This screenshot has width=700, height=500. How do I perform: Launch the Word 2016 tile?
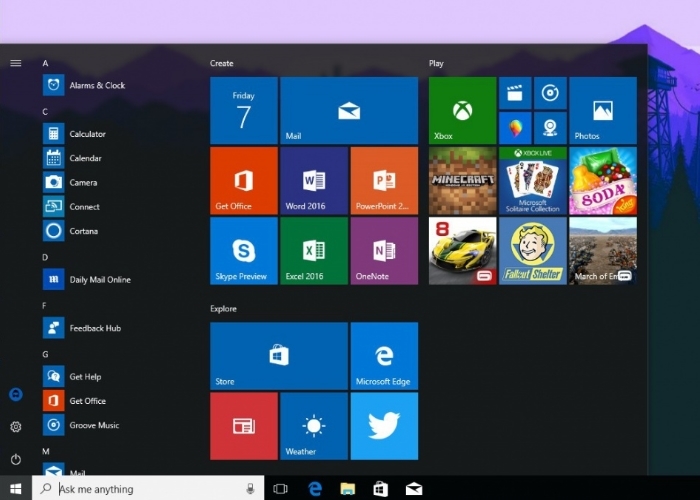coord(314,181)
